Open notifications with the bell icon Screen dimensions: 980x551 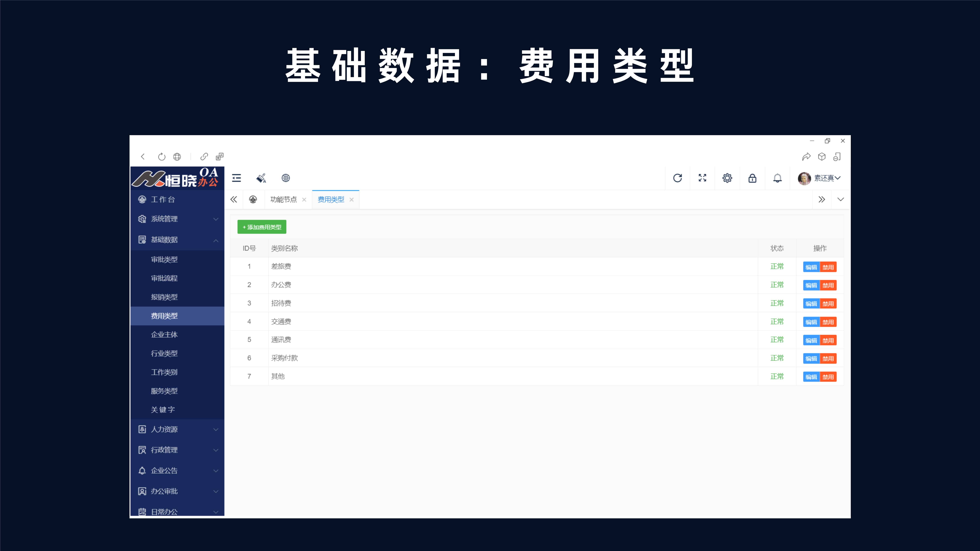pos(778,178)
